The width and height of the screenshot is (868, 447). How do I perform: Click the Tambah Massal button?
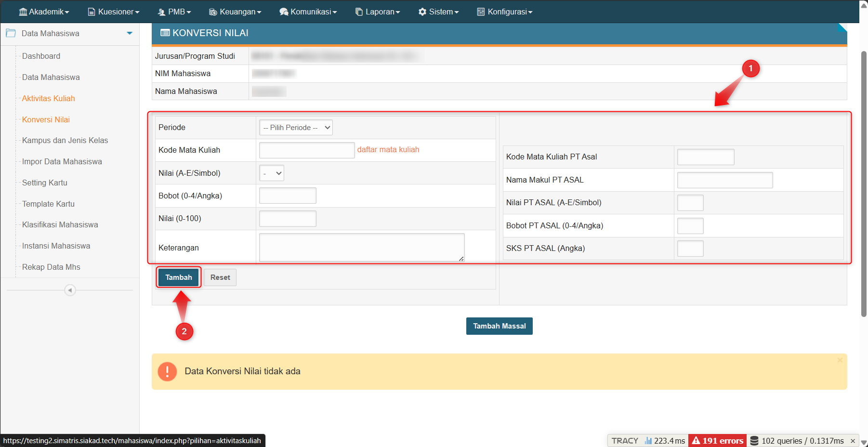pyautogui.click(x=499, y=326)
